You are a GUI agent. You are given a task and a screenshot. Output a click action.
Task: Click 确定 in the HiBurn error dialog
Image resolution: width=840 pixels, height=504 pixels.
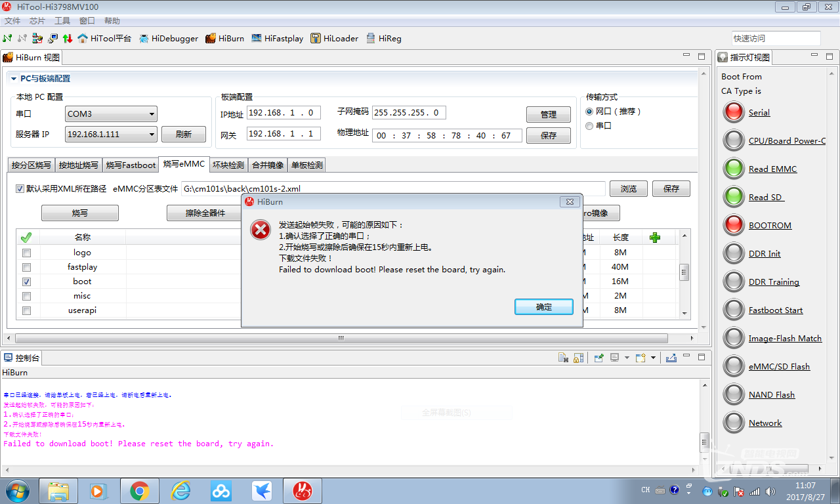coord(544,307)
